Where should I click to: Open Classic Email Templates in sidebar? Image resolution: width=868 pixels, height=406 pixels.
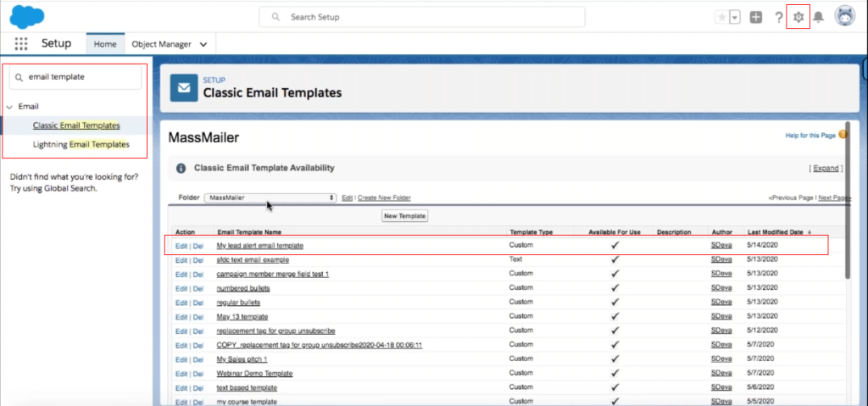(x=76, y=125)
